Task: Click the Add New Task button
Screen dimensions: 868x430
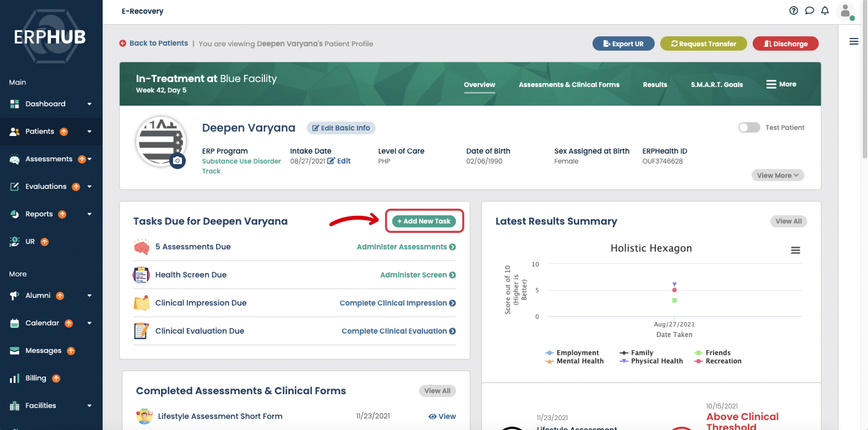Action: point(424,221)
